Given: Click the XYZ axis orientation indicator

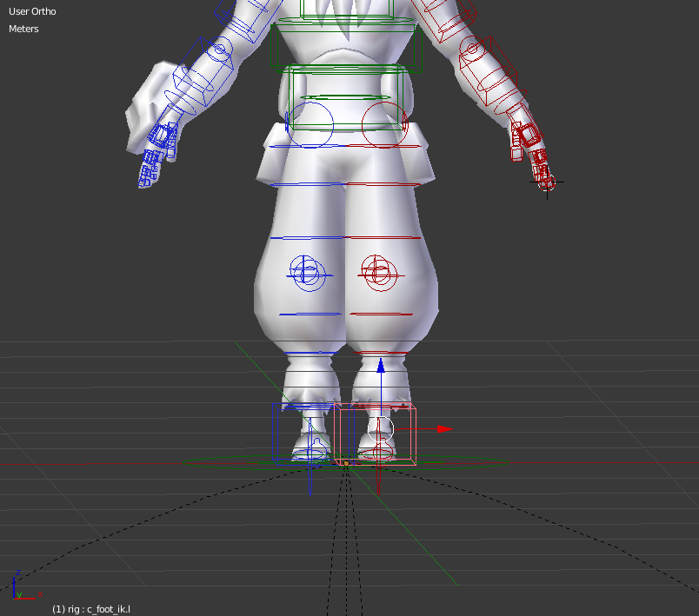Looking at the screenshot, I should pyautogui.click(x=26, y=586).
